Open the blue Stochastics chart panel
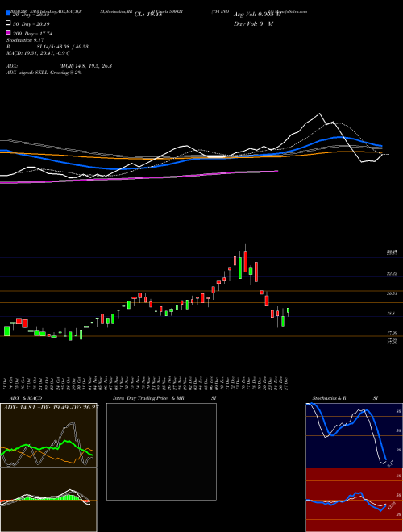Screen dimensions: 403x532 (x=354, y=435)
